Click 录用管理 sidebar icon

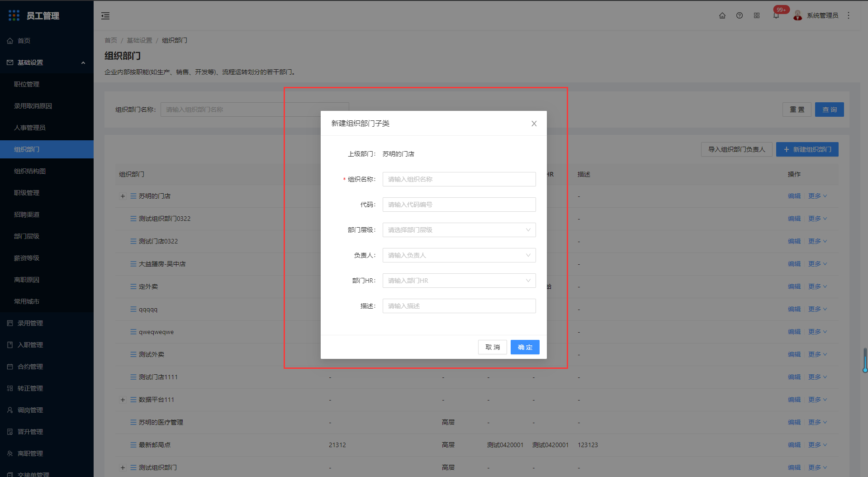[10, 323]
